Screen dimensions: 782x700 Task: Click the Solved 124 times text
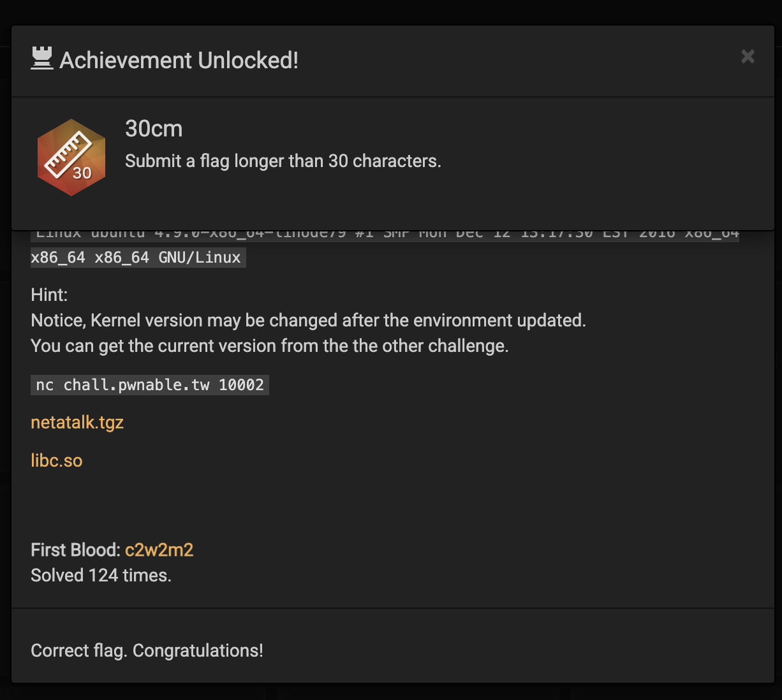(x=101, y=575)
